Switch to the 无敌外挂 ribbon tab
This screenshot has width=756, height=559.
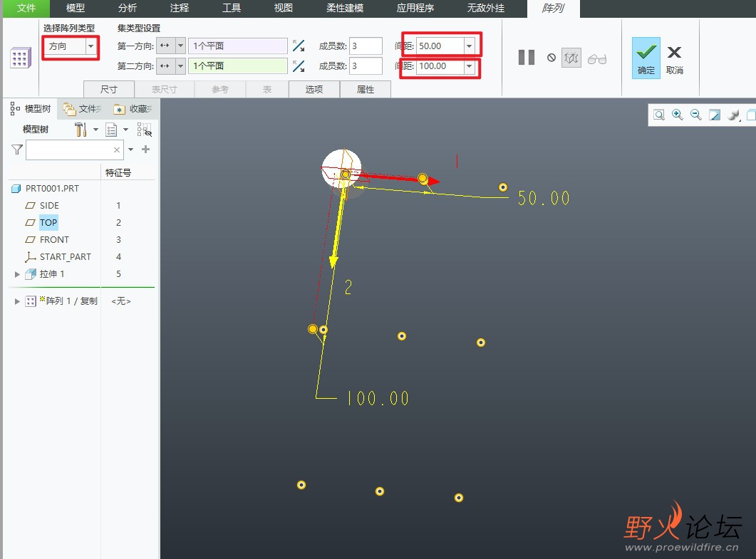coord(486,9)
